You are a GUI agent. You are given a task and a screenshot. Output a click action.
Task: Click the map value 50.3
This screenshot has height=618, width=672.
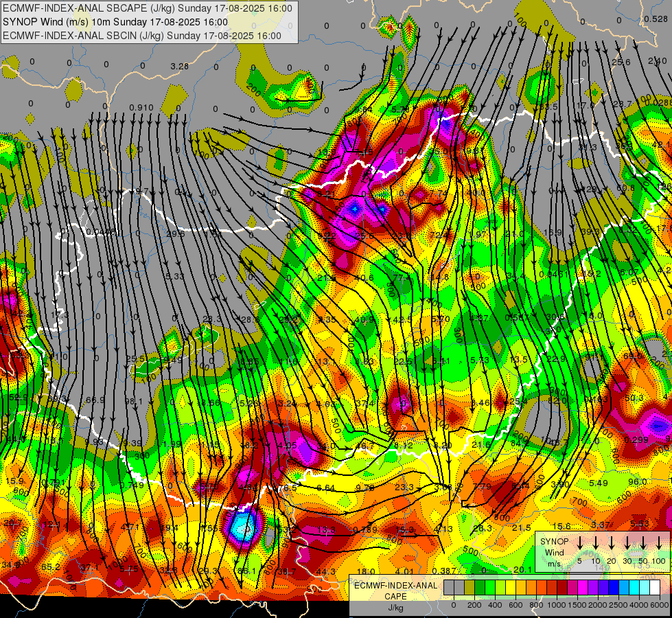pyautogui.click(x=634, y=398)
